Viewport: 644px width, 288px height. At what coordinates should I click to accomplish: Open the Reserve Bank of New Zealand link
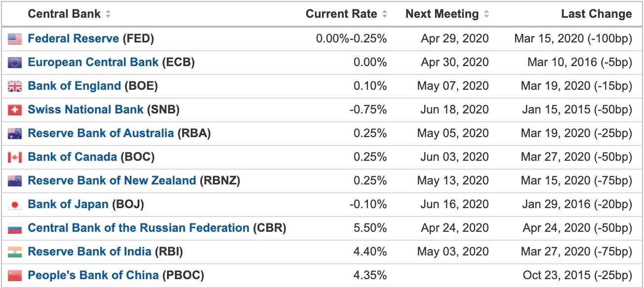(x=112, y=180)
